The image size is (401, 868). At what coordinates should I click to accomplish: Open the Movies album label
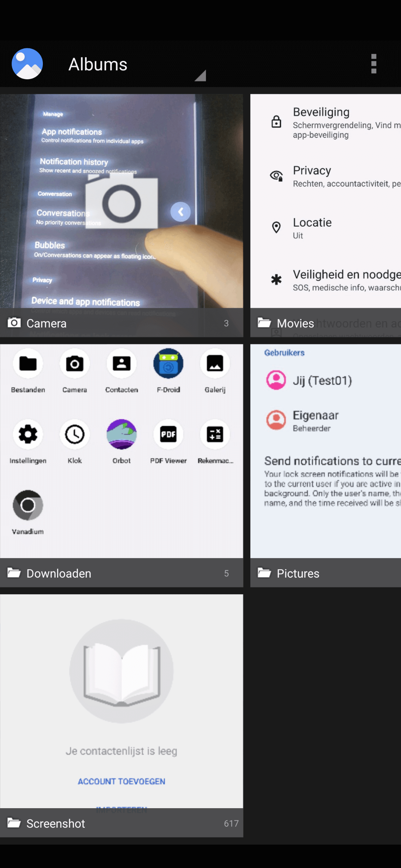click(295, 323)
